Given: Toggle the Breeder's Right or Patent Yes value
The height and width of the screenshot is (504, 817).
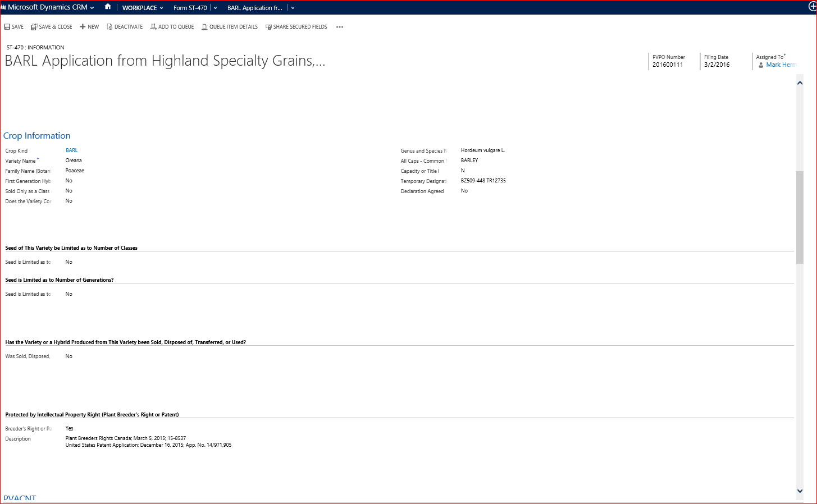Looking at the screenshot, I should pyautogui.click(x=70, y=428).
